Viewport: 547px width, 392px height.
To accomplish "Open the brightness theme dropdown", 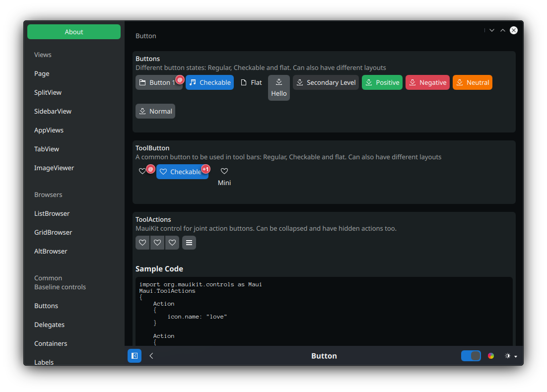I will click(x=511, y=356).
